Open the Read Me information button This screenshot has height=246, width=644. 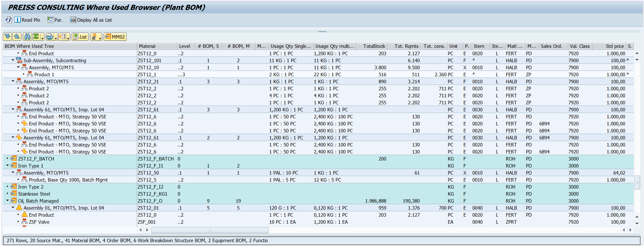coord(27,20)
